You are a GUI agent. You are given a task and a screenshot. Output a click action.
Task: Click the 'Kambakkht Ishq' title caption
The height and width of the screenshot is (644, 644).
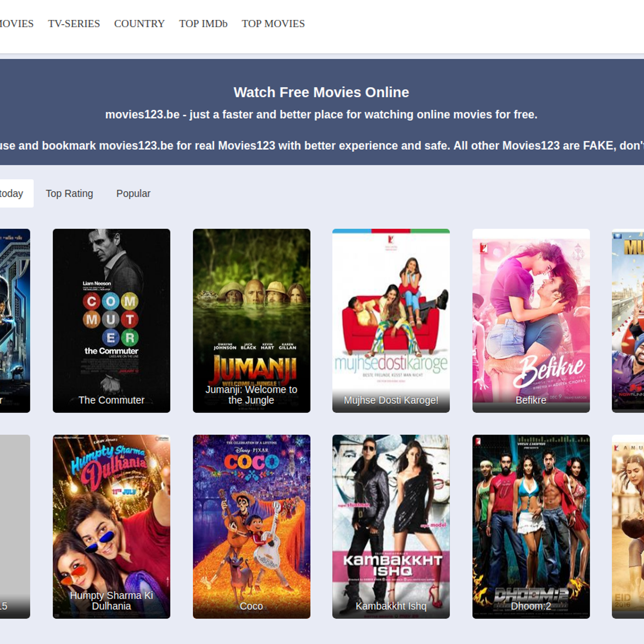tap(391, 606)
